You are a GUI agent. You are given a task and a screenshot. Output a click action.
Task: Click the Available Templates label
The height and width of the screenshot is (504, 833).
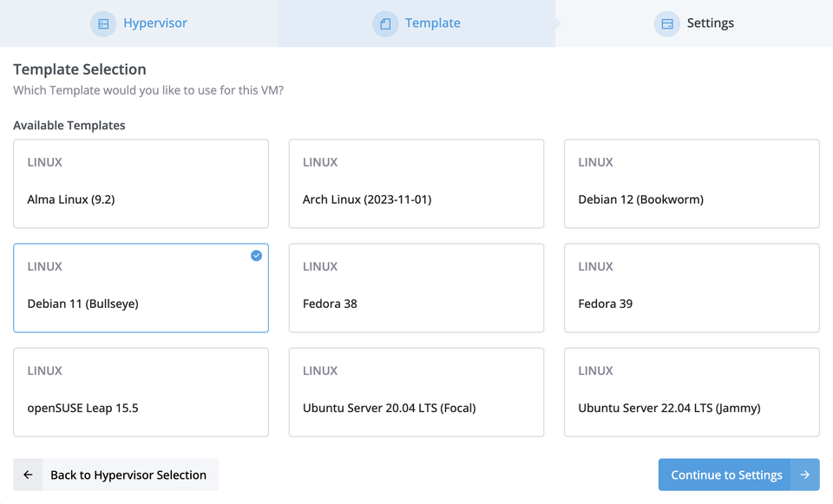click(69, 125)
